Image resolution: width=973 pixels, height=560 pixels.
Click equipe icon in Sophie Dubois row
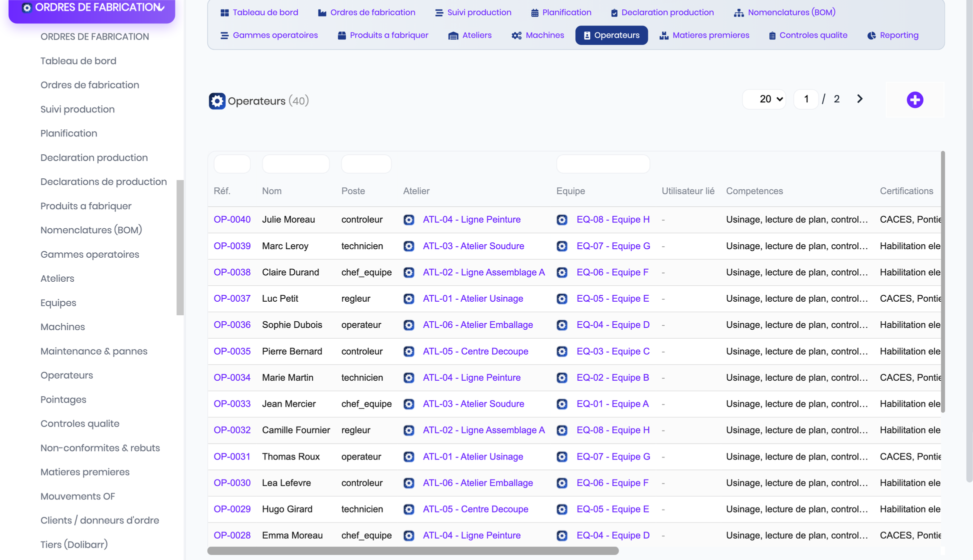coord(562,325)
